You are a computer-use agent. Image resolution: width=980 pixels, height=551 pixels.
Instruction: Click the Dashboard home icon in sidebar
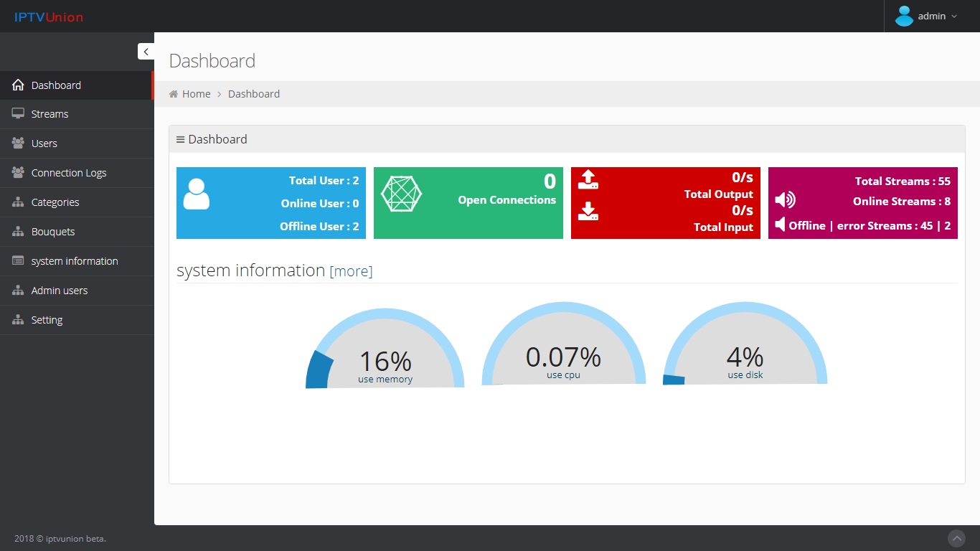click(18, 85)
